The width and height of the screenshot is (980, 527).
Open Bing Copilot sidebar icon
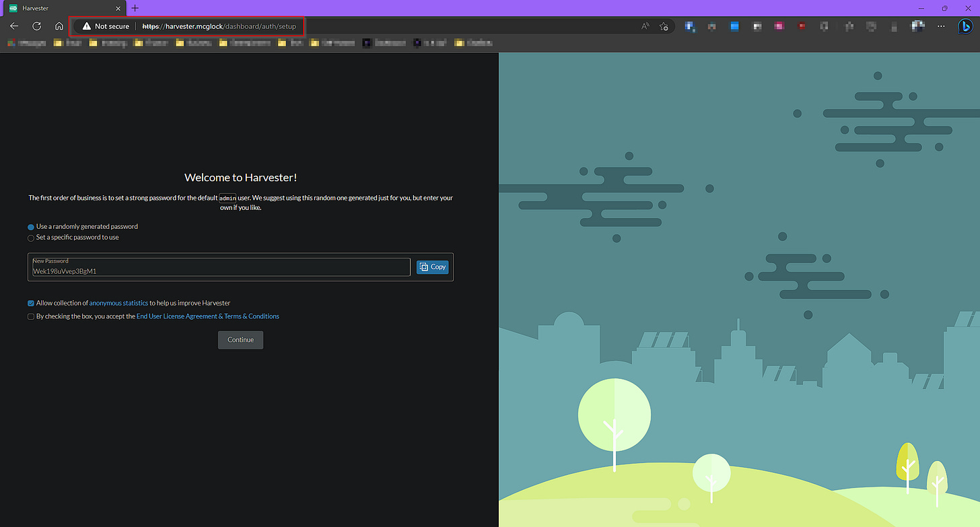point(965,26)
